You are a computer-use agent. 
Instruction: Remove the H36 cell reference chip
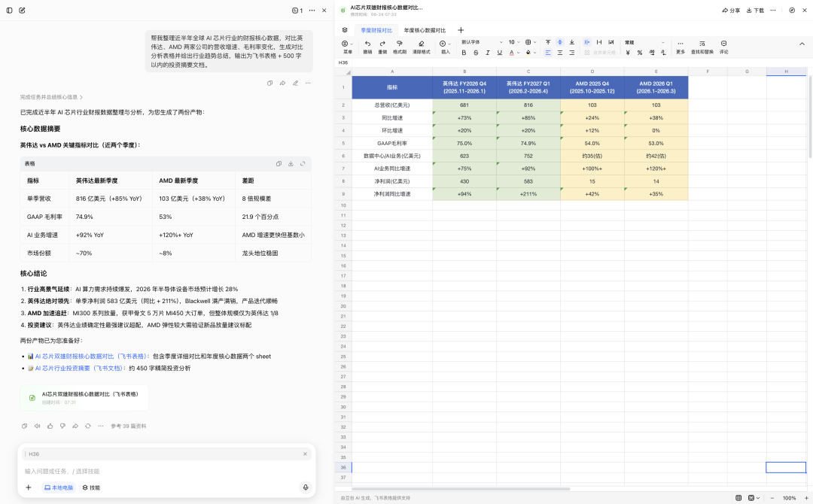click(305, 454)
